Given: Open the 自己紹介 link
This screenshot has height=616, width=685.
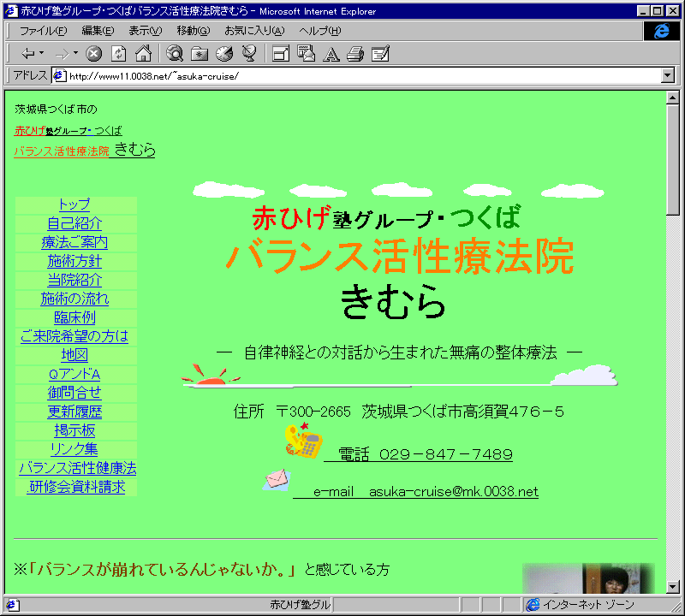Looking at the screenshot, I should (74, 223).
